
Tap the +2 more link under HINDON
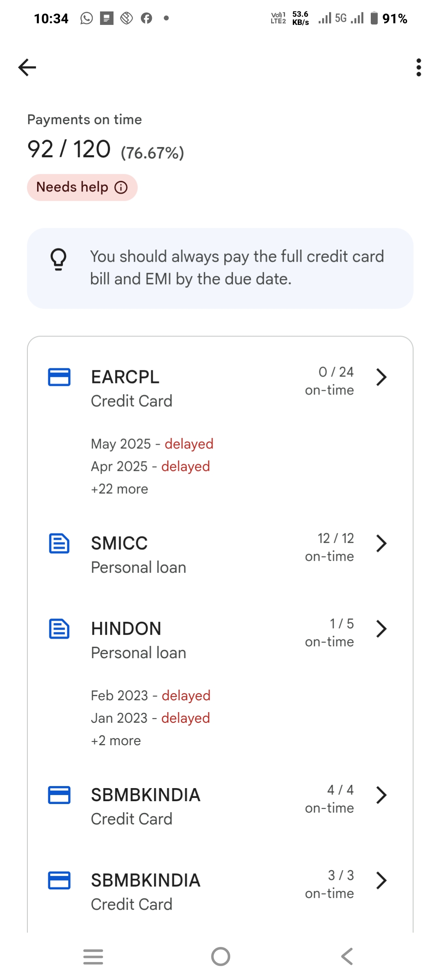click(116, 741)
